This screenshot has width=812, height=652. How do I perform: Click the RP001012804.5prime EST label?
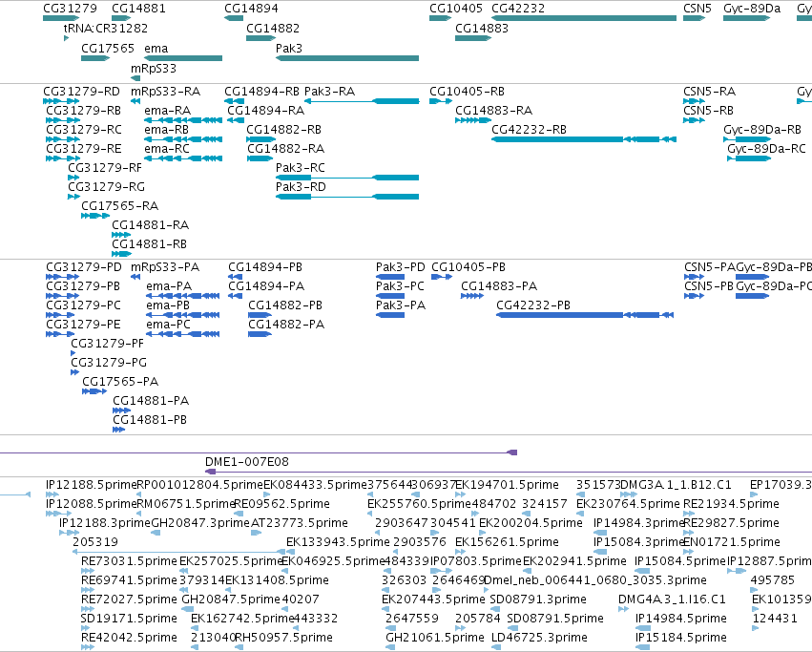[199, 485]
